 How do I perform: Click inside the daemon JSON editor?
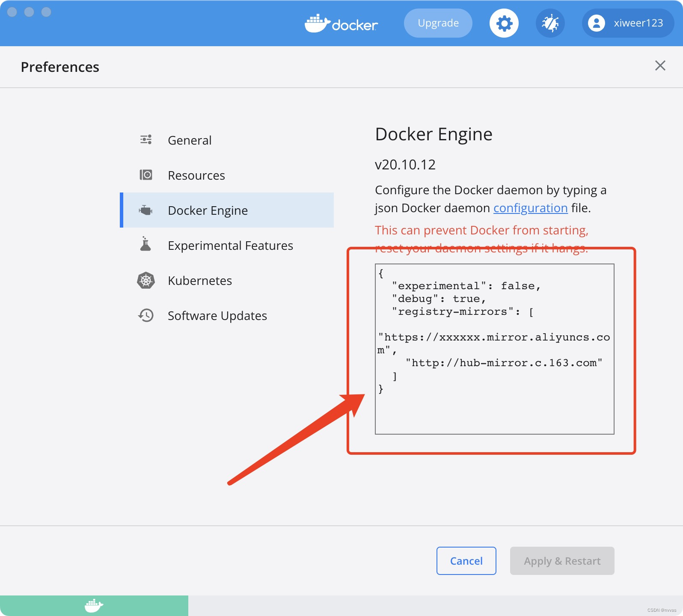tap(495, 349)
